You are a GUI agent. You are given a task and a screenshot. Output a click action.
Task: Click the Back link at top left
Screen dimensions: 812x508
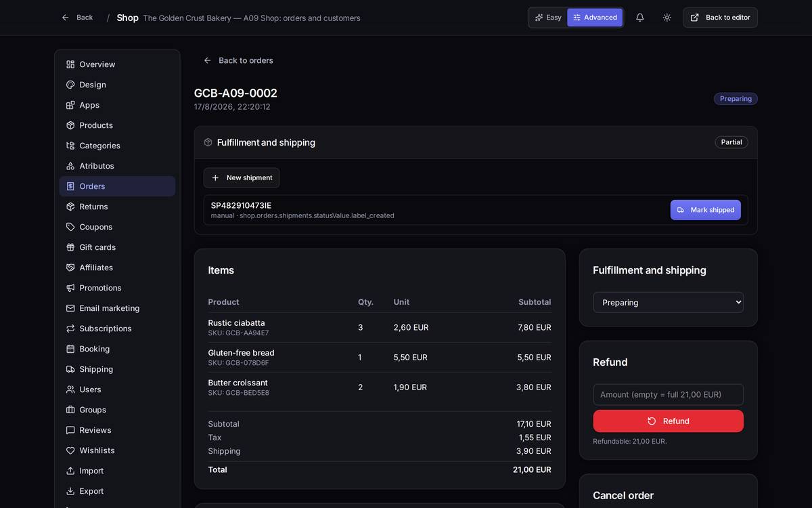point(77,18)
